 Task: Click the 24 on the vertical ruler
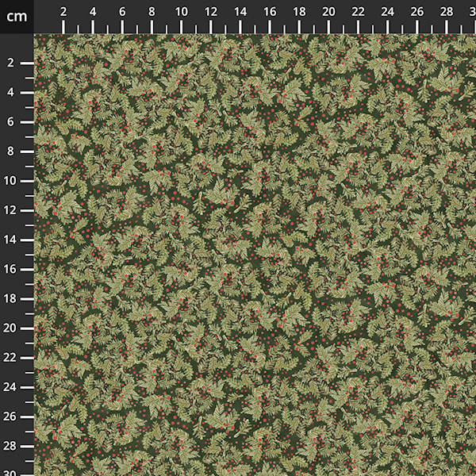(10, 387)
